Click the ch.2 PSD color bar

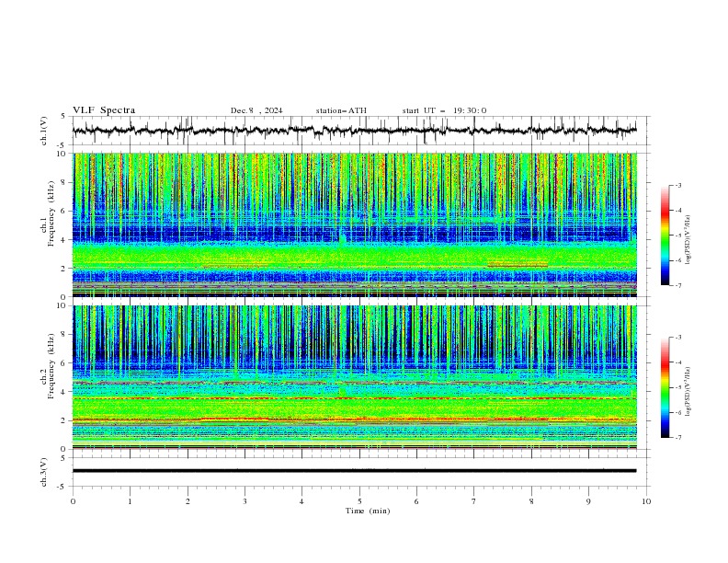665,387
